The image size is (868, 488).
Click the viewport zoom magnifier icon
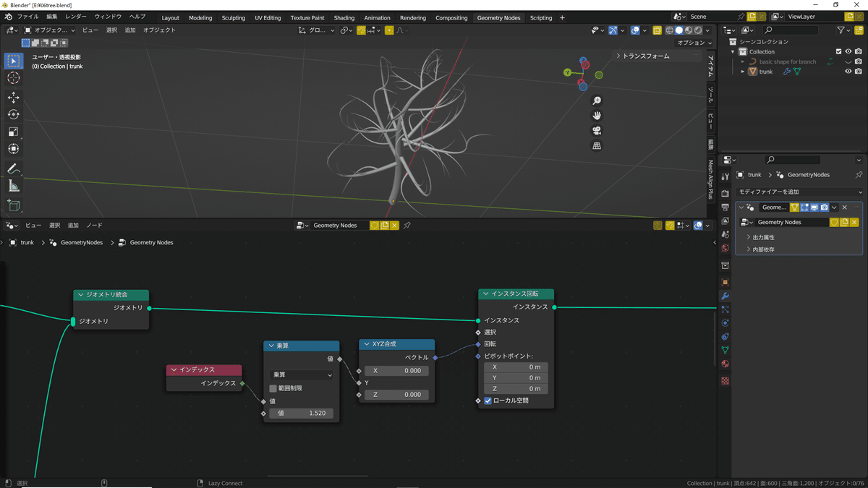click(597, 101)
